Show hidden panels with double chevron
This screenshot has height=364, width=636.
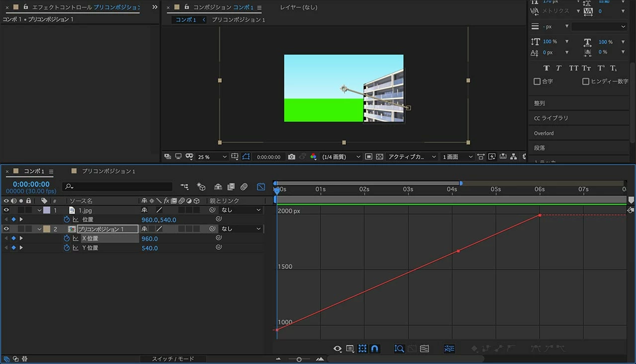tap(155, 7)
